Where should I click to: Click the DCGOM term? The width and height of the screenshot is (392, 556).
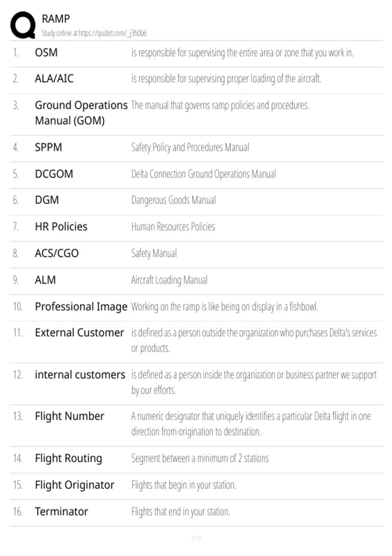54,174
